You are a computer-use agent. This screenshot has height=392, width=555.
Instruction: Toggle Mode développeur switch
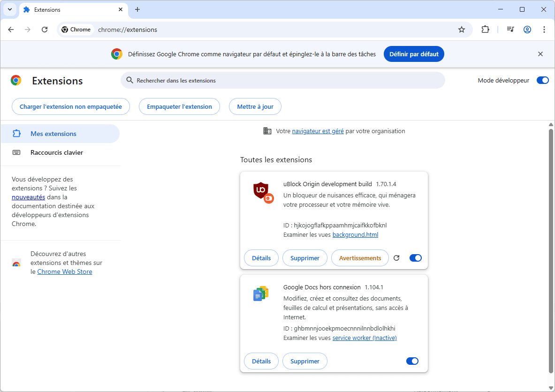coord(542,80)
